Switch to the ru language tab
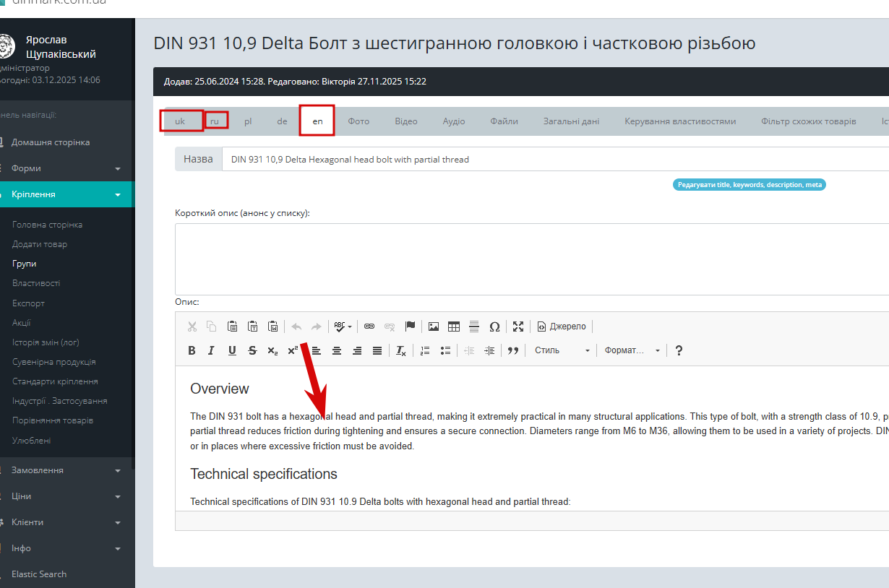Screen dimensions: 889x588 [215, 121]
